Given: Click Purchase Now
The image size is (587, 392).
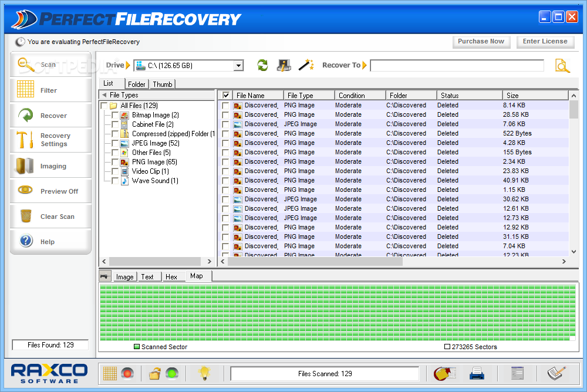Looking at the screenshot, I should pos(481,42).
